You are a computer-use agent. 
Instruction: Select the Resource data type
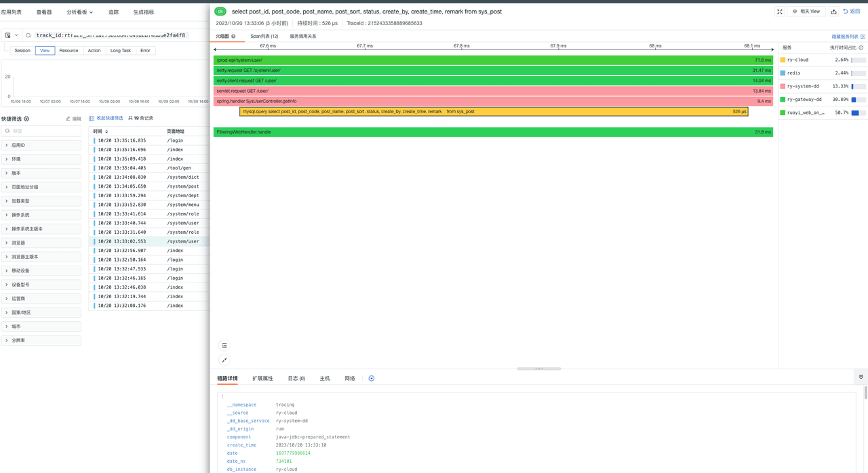click(x=68, y=51)
